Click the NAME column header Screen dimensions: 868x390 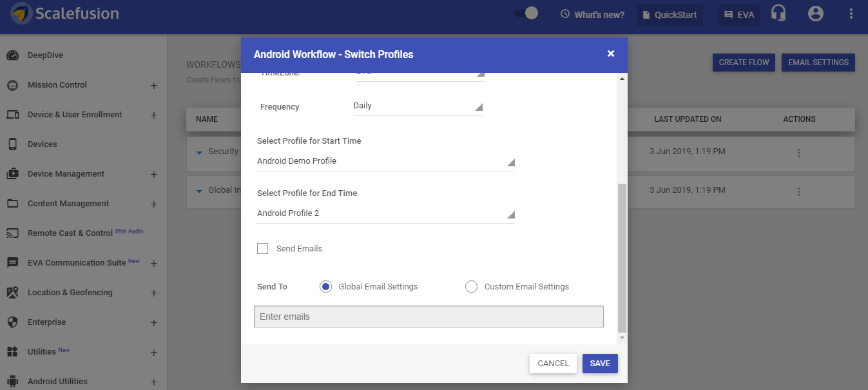point(207,119)
